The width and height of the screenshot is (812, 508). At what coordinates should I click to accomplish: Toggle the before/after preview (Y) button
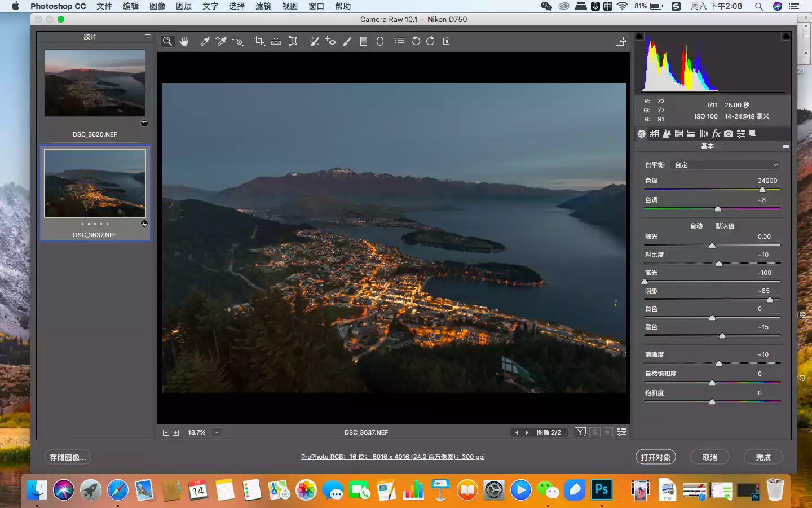(x=580, y=432)
